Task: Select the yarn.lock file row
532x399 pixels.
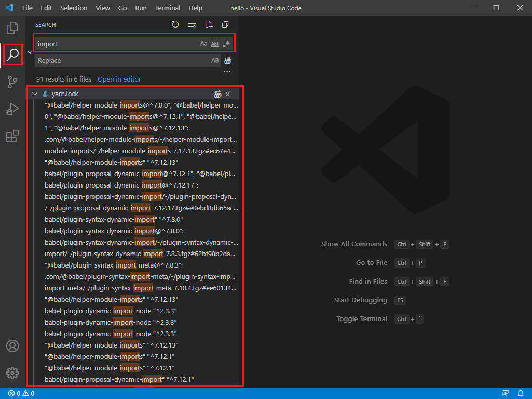Action: click(x=132, y=94)
